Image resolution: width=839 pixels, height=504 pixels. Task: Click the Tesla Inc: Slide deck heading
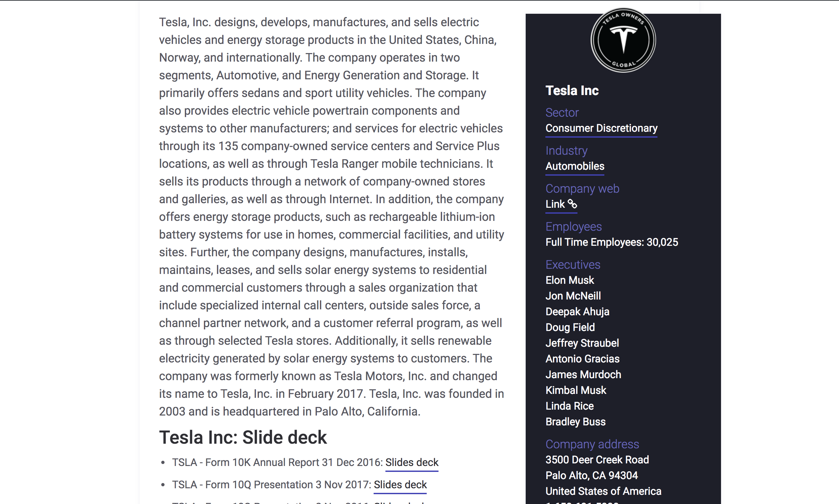click(x=243, y=437)
